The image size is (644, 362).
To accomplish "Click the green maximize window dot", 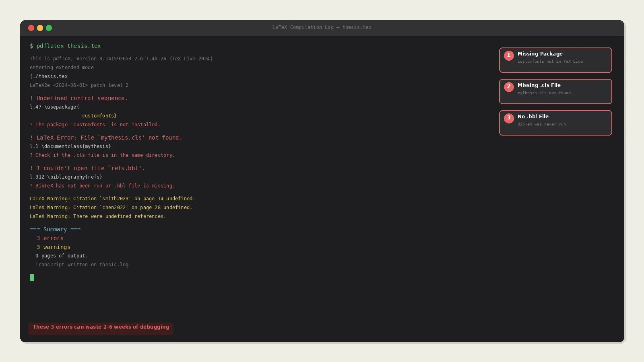I will click(x=49, y=28).
